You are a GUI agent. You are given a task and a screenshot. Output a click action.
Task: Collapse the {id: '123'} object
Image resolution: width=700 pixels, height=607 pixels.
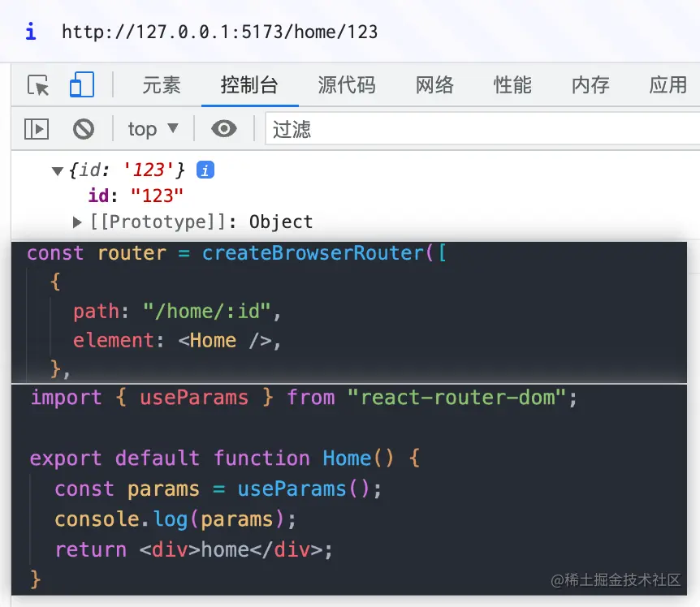click(x=57, y=170)
